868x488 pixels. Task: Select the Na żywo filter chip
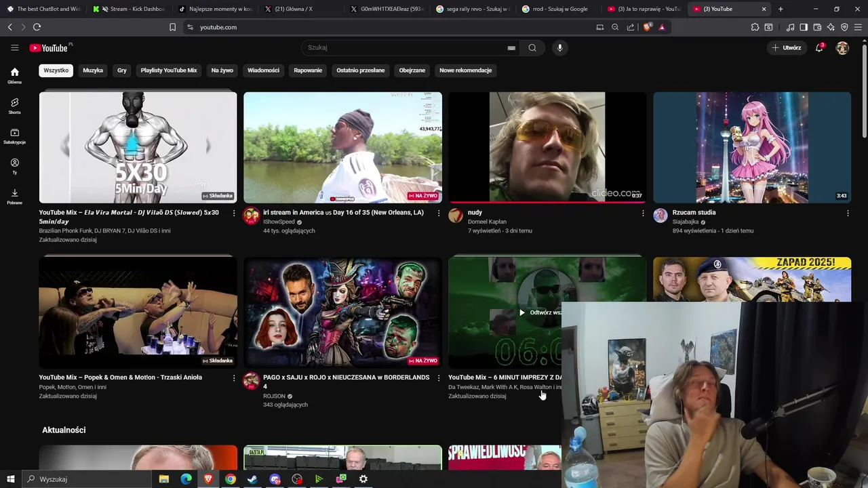(222, 70)
